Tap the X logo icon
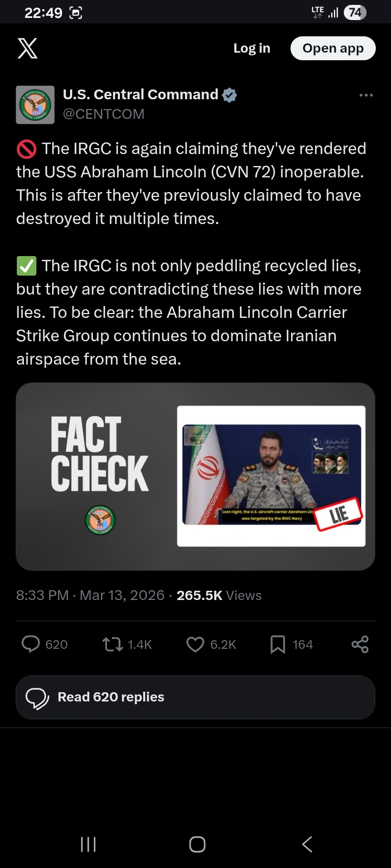The image size is (391, 868). (x=28, y=48)
